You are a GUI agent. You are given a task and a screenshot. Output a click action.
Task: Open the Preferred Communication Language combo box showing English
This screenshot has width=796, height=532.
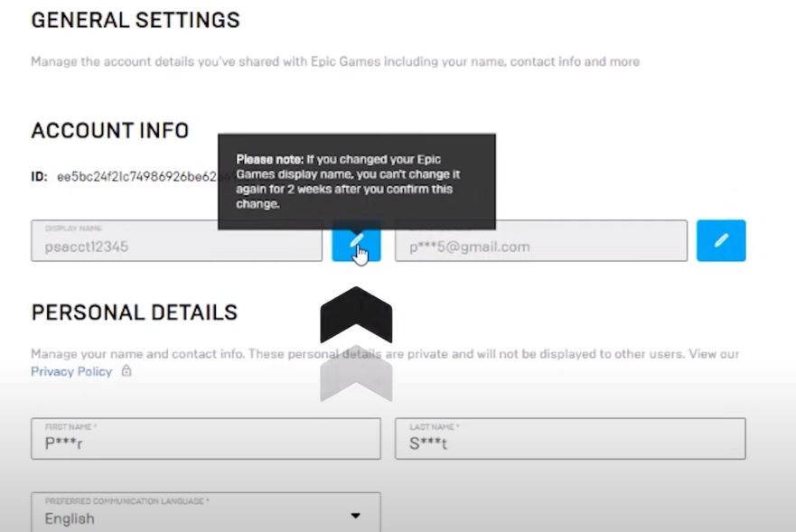coord(205,512)
